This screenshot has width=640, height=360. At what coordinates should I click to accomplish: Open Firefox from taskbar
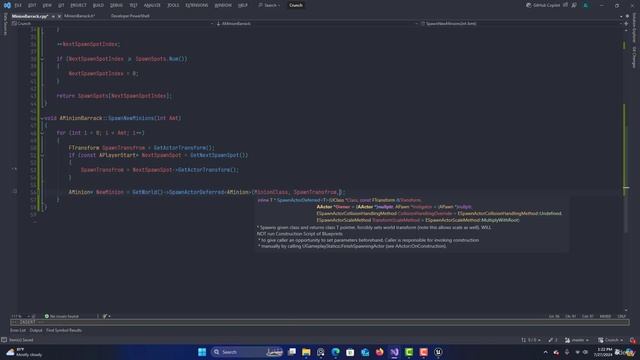click(380, 352)
